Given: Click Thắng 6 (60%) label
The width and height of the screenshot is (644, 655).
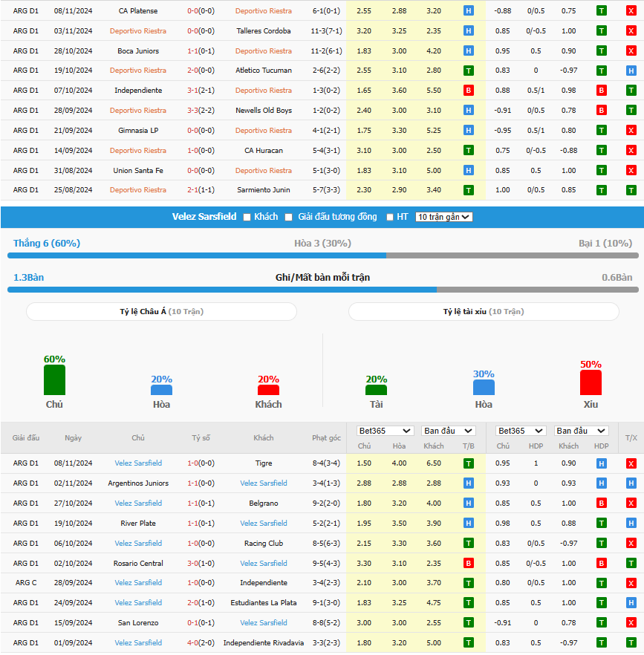Looking at the screenshot, I should [x=47, y=243].
